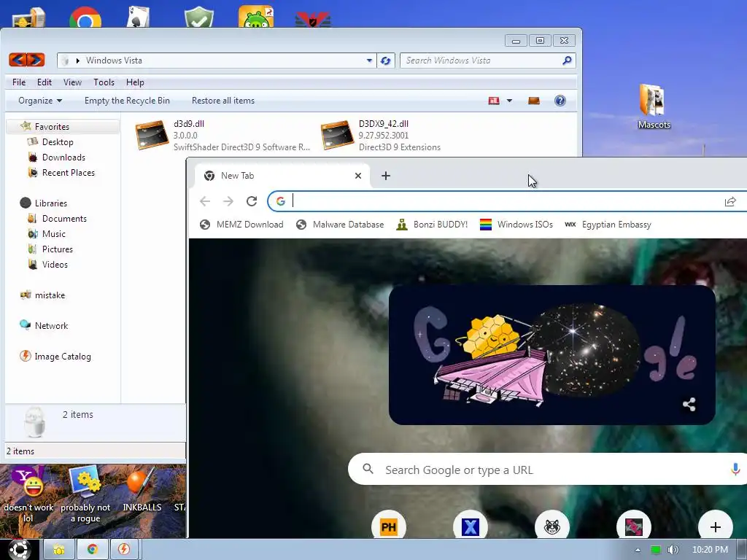Click the share icon in Chrome's address bar
The height and width of the screenshot is (560, 747).
click(x=729, y=201)
